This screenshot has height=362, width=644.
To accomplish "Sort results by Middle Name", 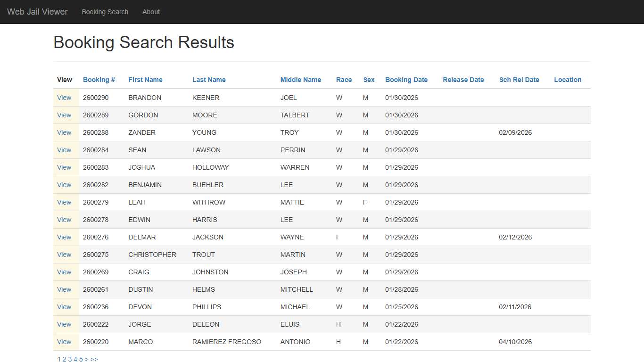I will tap(301, 80).
